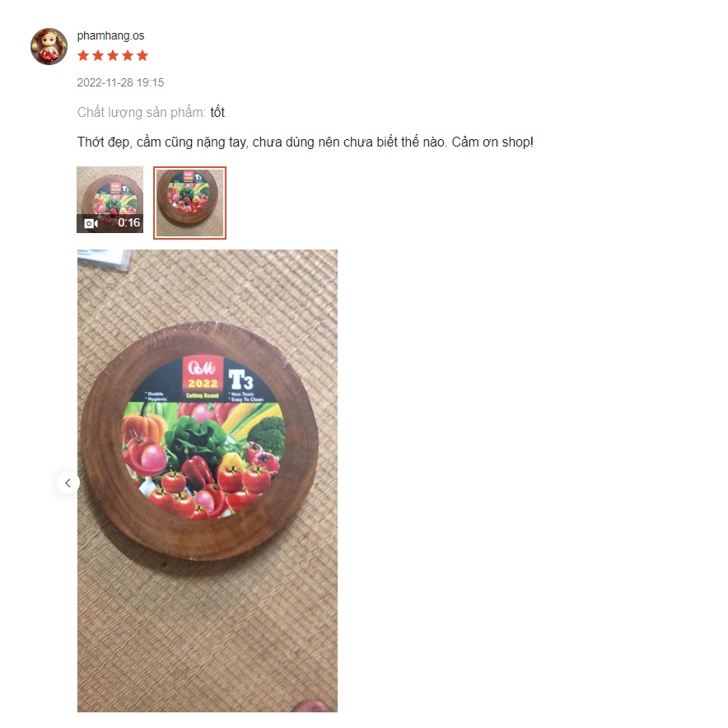The width and height of the screenshot is (728, 728).
Task: Go to the previous media with the left chevron
Action: [x=68, y=483]
